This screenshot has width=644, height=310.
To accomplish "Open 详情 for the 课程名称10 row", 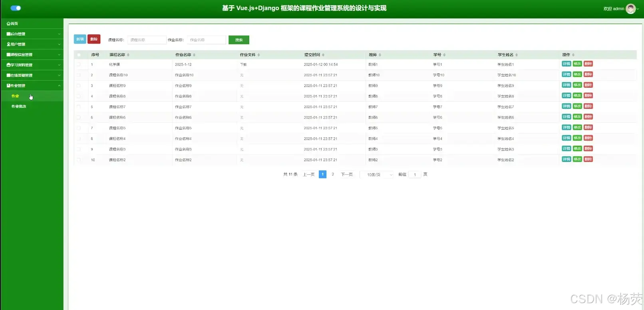I will pos(566,74).
